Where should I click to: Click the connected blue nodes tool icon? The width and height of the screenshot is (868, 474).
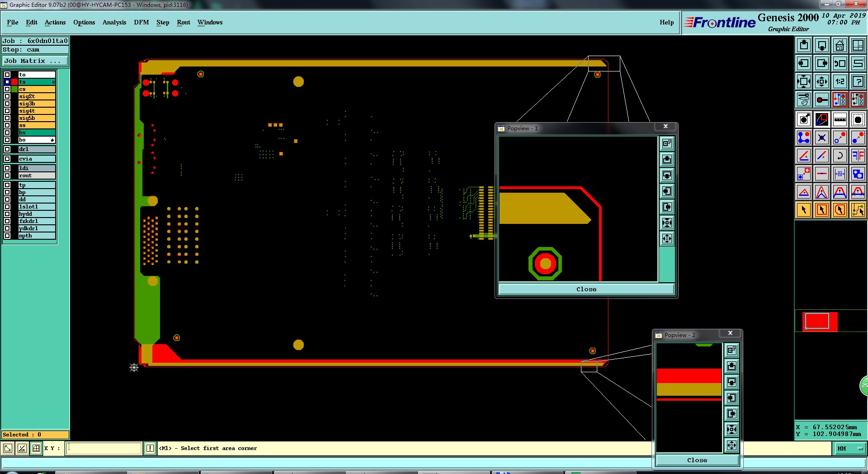(x=804, y=137)
